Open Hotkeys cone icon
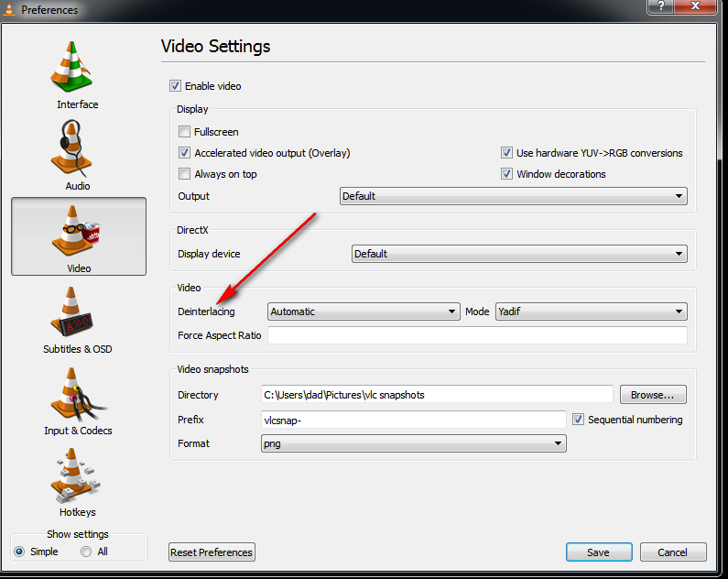The width and height of the screenshot is (728, 579). (76, 475)
